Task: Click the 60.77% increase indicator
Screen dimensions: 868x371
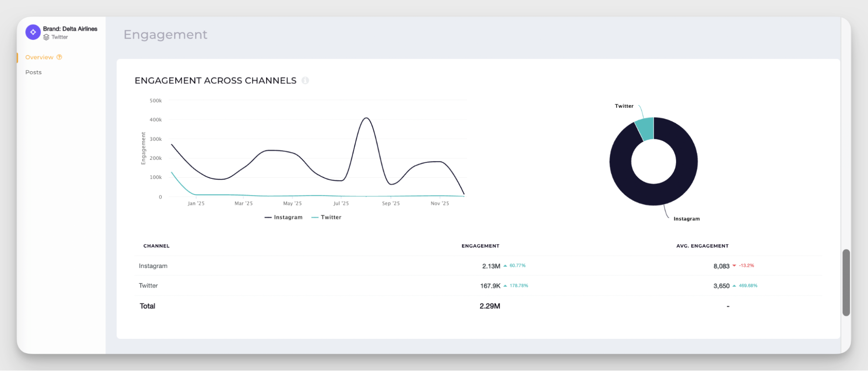Action: (515, 265)
